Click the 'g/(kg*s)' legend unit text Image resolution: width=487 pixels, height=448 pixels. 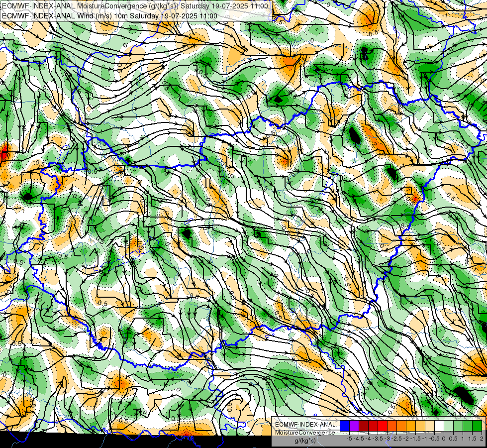pyautogui.click(x=305, y=441)
